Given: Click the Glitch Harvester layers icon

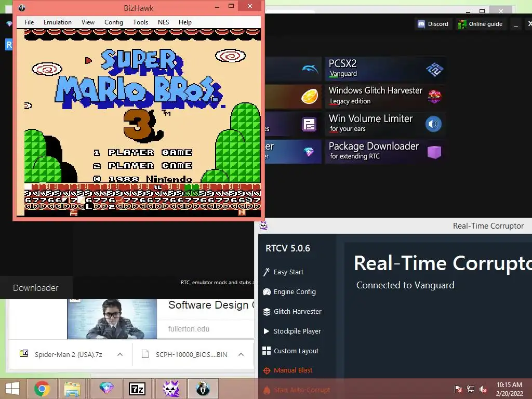Looking at the screenshot, I should (267, 312).
